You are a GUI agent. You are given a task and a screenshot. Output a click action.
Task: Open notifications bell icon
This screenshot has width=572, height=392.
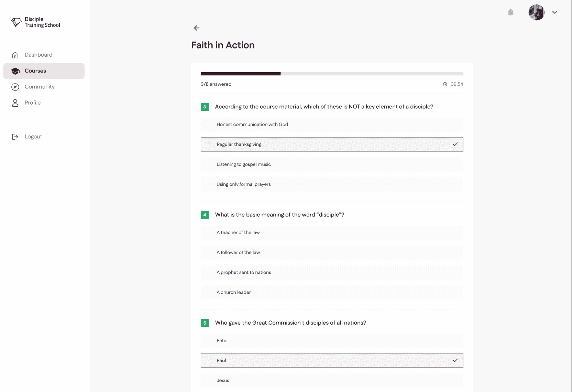(x=510, y=12)
